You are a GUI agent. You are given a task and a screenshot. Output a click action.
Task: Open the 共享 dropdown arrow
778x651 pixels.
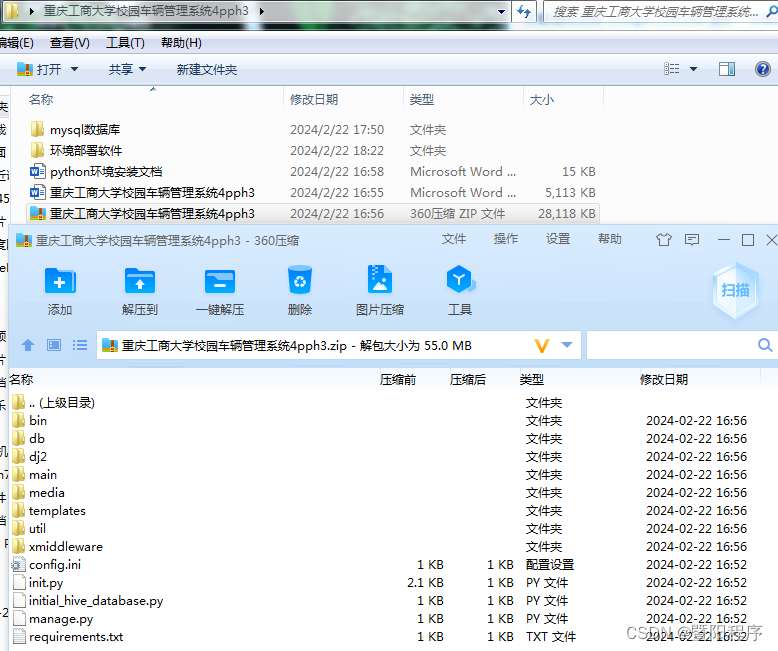(x=142, y=69)
